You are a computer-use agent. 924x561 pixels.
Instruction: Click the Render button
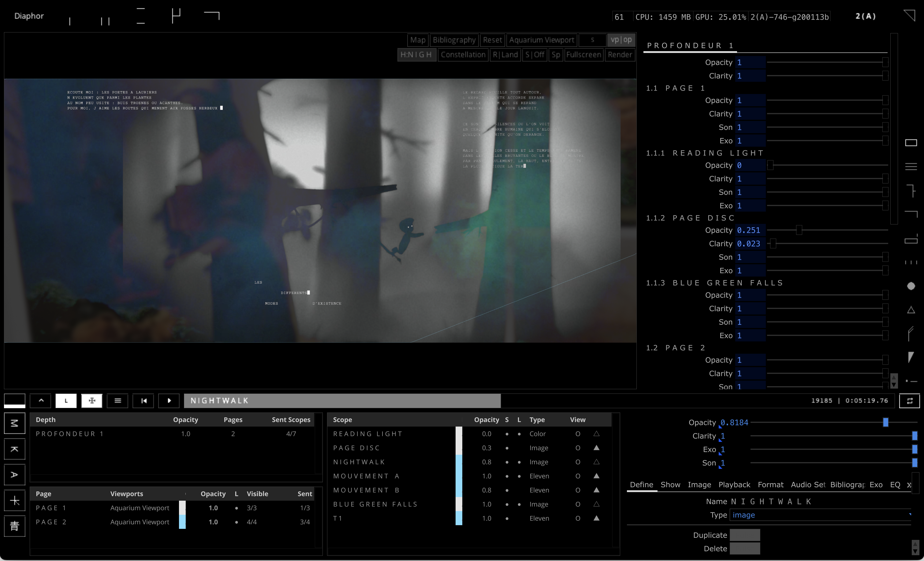click(x=620, y=55)
